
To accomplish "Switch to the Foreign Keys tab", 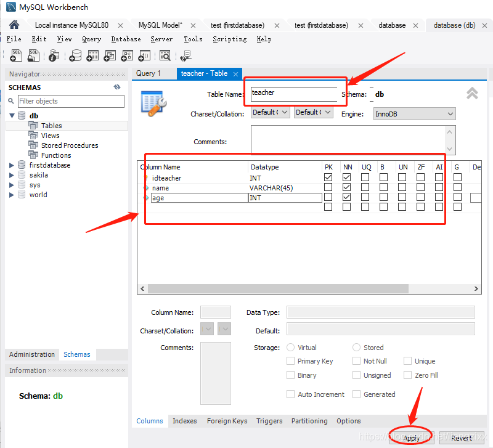I will 227,421.
